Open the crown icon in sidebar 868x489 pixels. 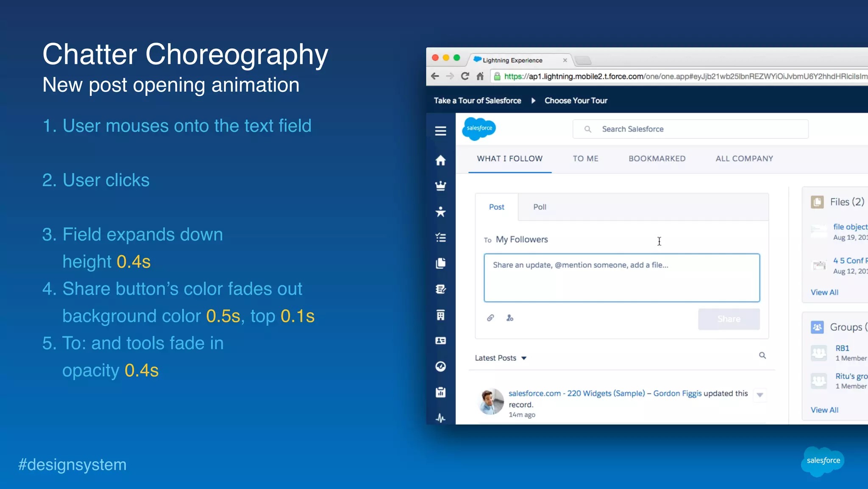coord(440,186)
